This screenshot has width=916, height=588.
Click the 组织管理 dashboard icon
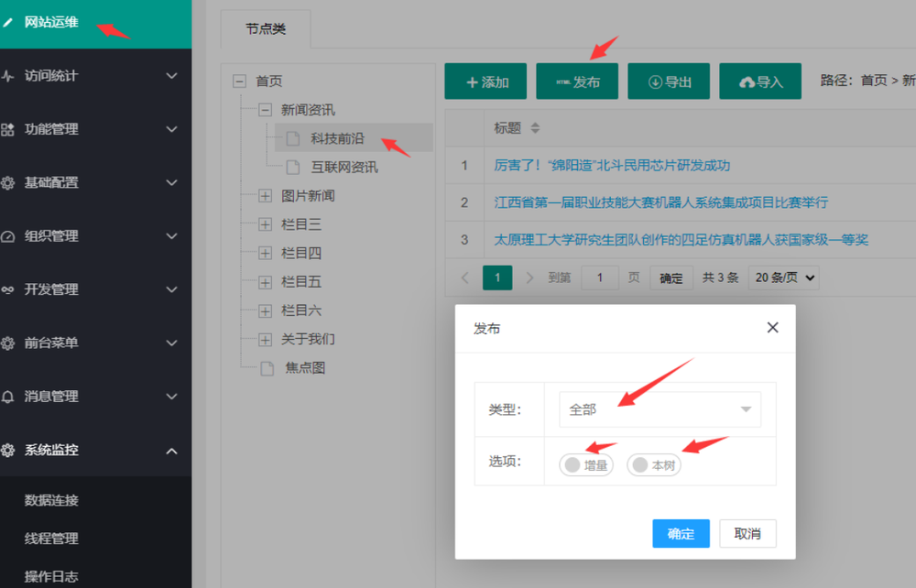[8, 236]
